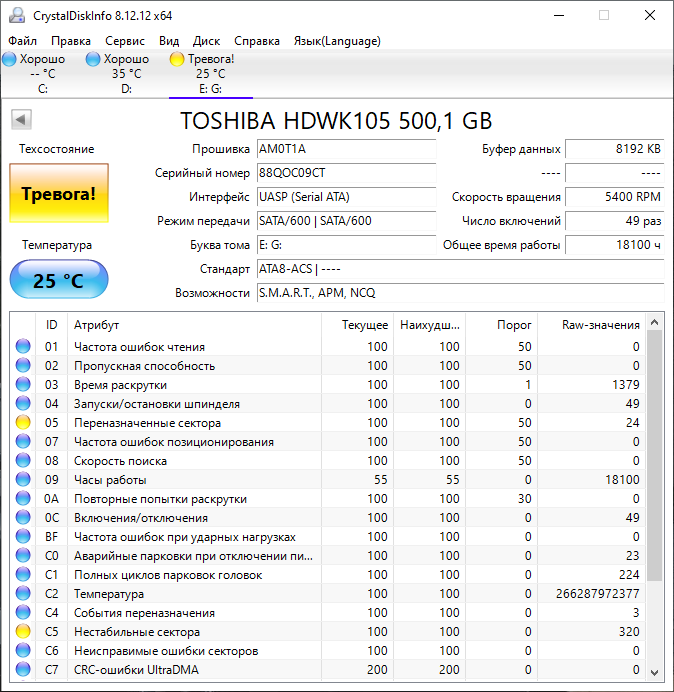
Task: Click the previous disk arrow button
Action: [x=21, y=119]
